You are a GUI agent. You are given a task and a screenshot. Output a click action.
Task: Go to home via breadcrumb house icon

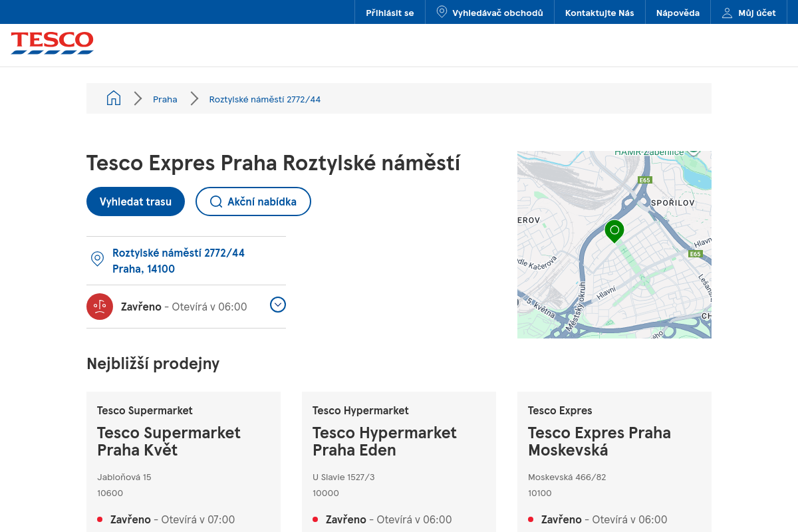[x=114, y=98]
